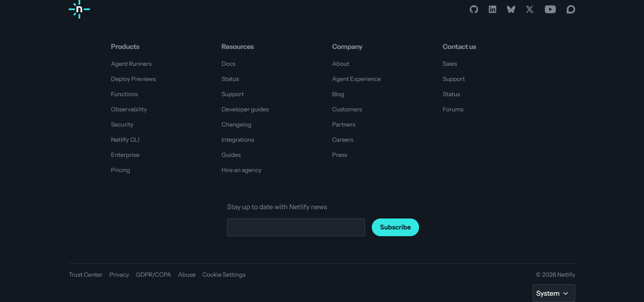Viewport: 644px width, 302px height.
Task: Contact Sales link
Action: click(450, 64)
